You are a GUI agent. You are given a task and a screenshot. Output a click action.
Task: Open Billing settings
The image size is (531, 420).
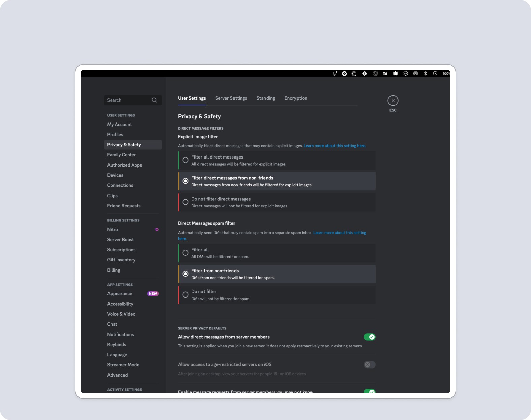(x=133, y=270)
